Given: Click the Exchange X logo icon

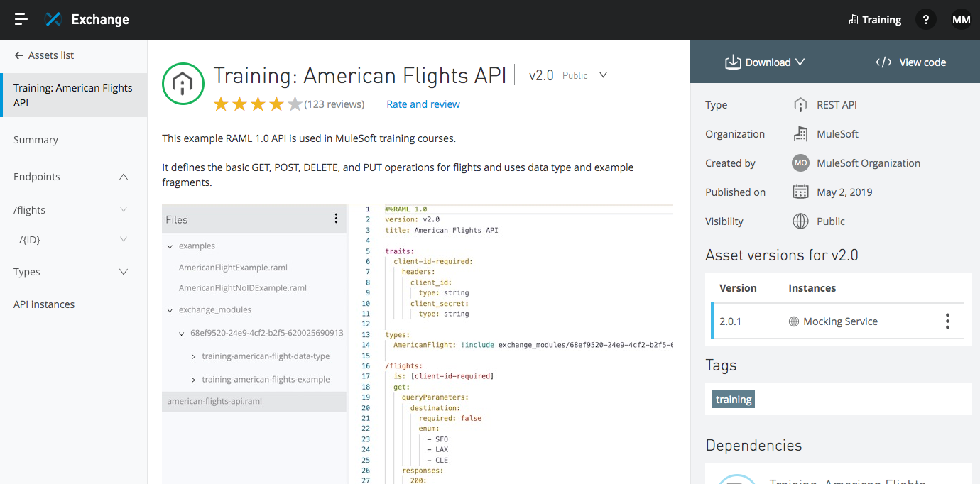Looking at the screenshot, I should click(53, 19).
